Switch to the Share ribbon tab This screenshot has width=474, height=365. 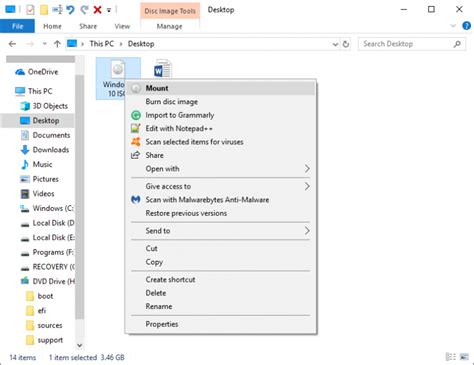88,26
